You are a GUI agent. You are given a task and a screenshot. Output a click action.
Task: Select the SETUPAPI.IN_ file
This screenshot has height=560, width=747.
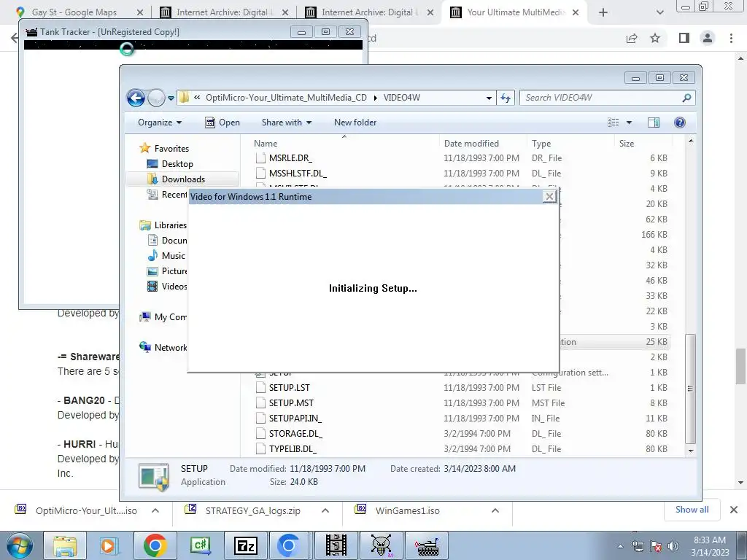tap(295, 418)
